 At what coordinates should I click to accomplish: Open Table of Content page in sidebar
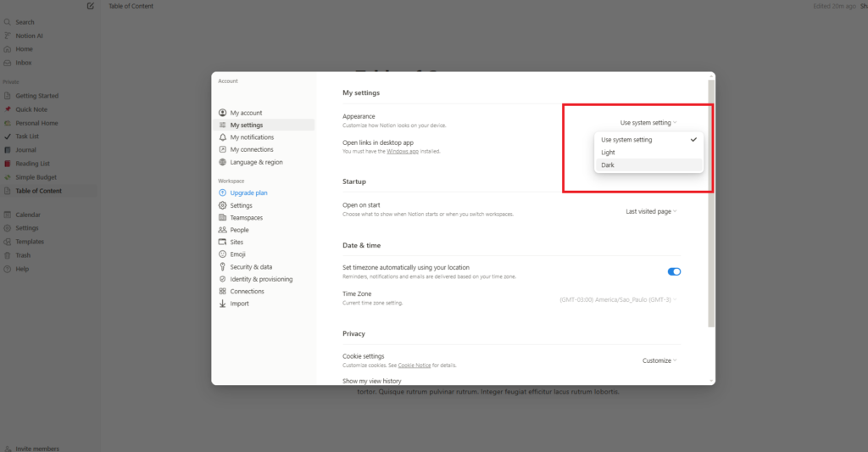click(48, 191)
